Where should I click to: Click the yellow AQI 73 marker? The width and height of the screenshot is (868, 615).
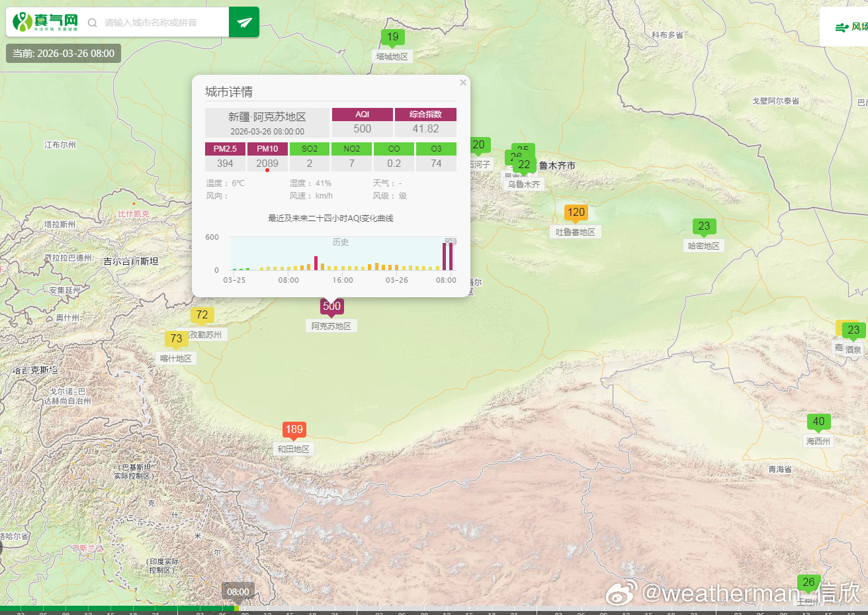click(x=176, y=340)
